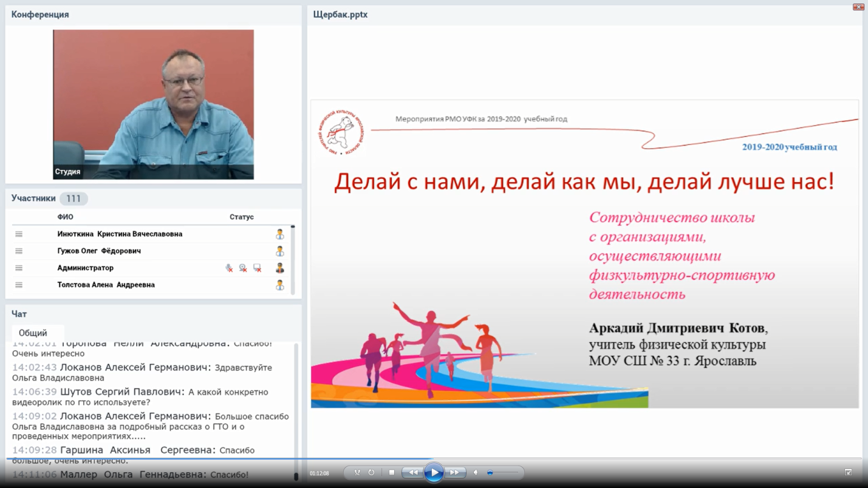The width and height of the screenshot is (868, 488).
Task: Adjust the volume slider in the player
Action: [x=503, y=472]
